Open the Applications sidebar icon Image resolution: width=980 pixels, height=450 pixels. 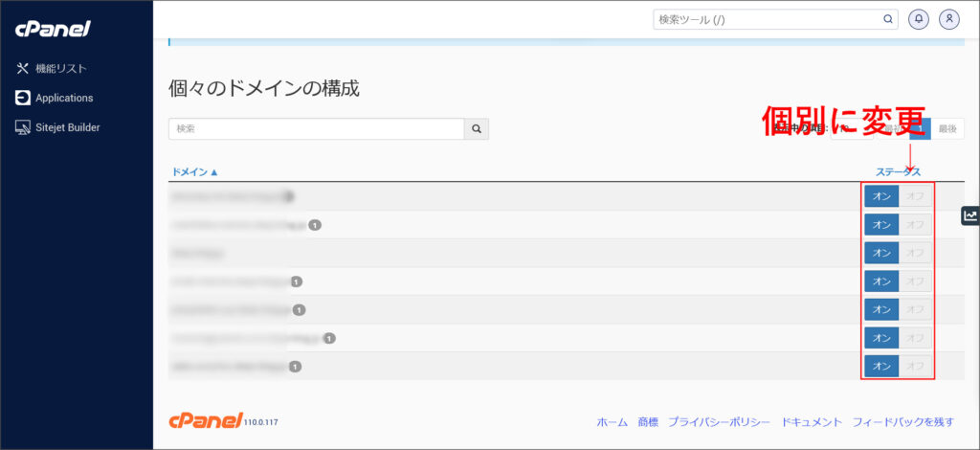(23, 98)
